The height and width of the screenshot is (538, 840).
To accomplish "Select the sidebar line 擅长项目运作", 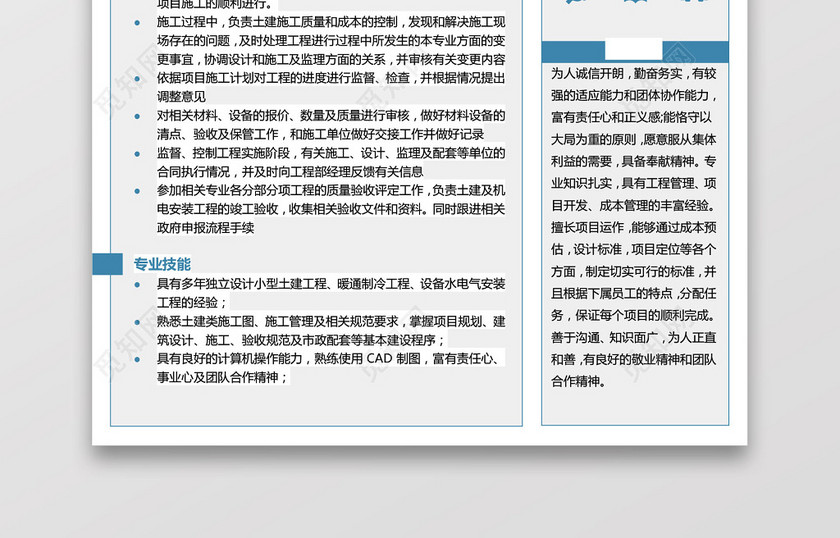I will coord(634,227).
